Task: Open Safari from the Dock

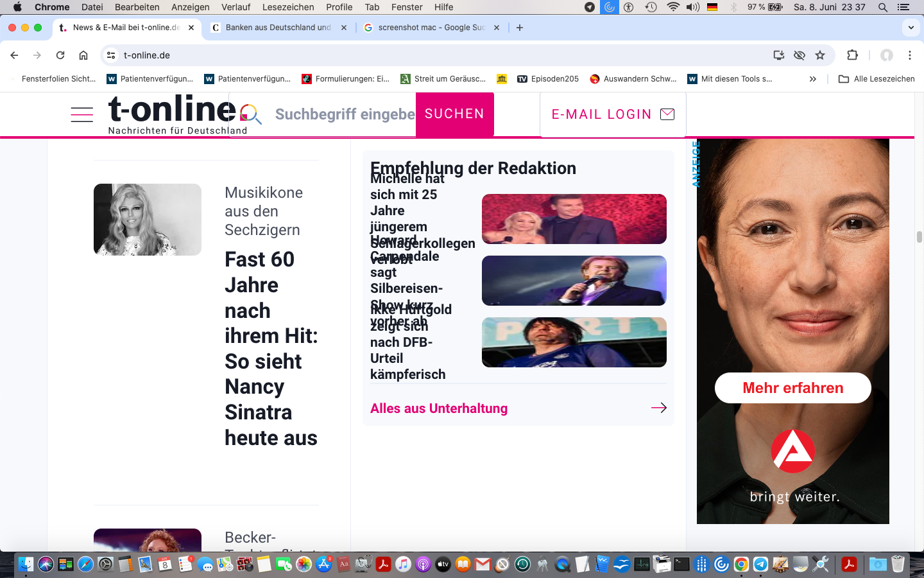Action: pyautogui.click(x=85, y=565)
